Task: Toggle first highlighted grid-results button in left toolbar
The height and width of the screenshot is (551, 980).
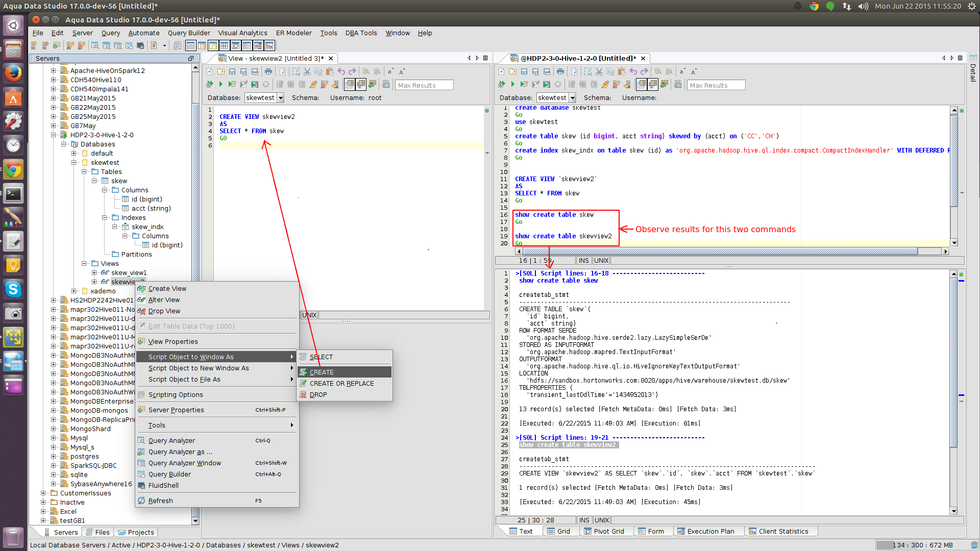Action: [x=350, y=85]
